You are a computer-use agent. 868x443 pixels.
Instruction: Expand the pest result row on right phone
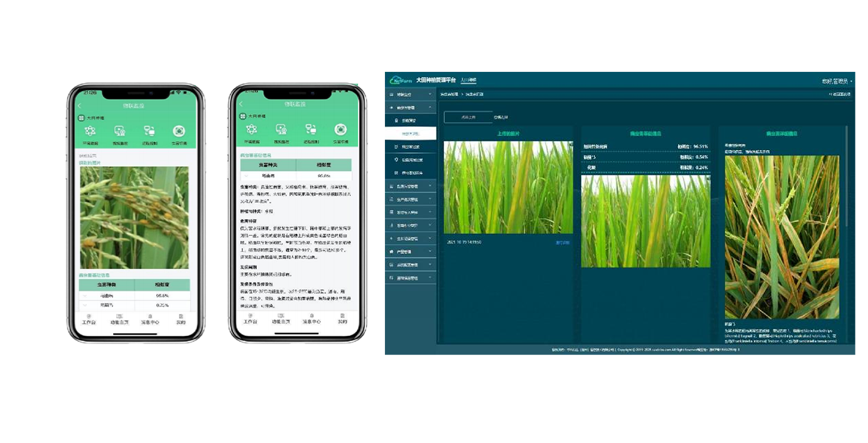click(x=247, y=176)
